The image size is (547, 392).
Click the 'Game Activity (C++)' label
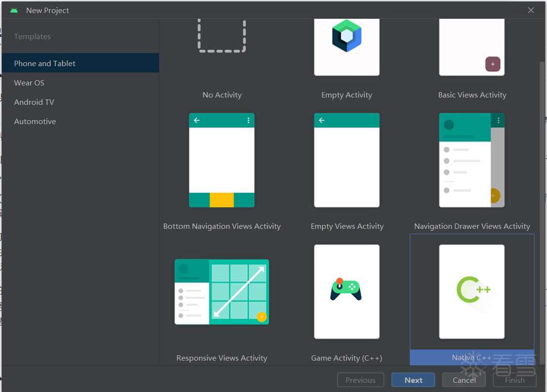coord(347,358)
